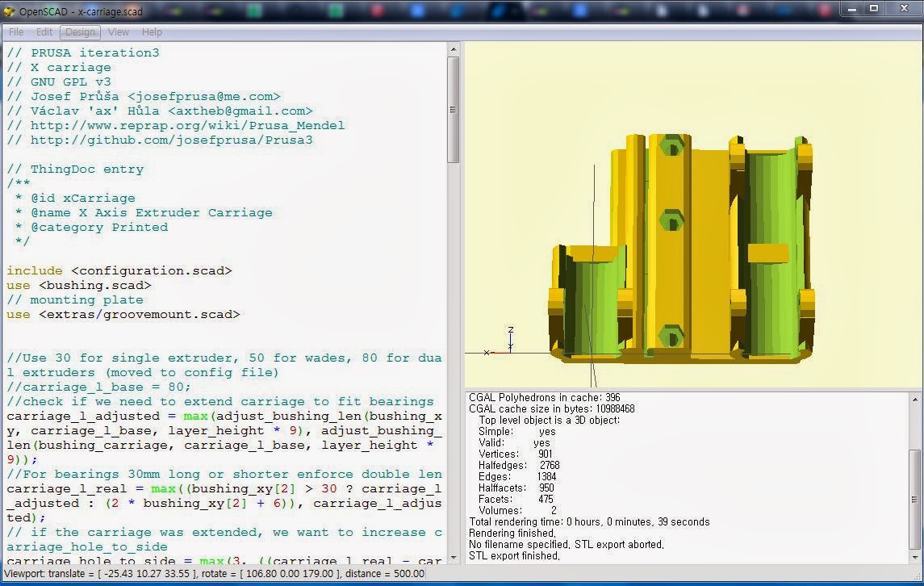Open the File menu
Viewport: 924px width, 586px height.
(x=16, y=31)
